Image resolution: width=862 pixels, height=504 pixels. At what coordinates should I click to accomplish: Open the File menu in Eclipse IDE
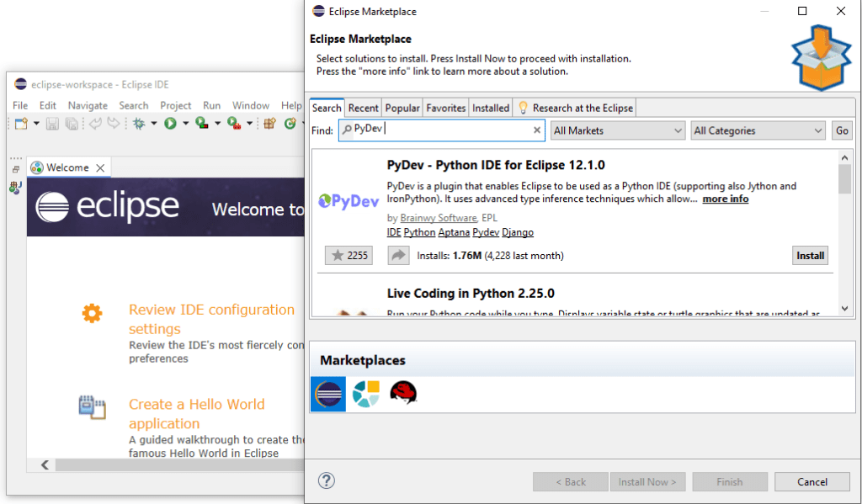tap(20, 105)
